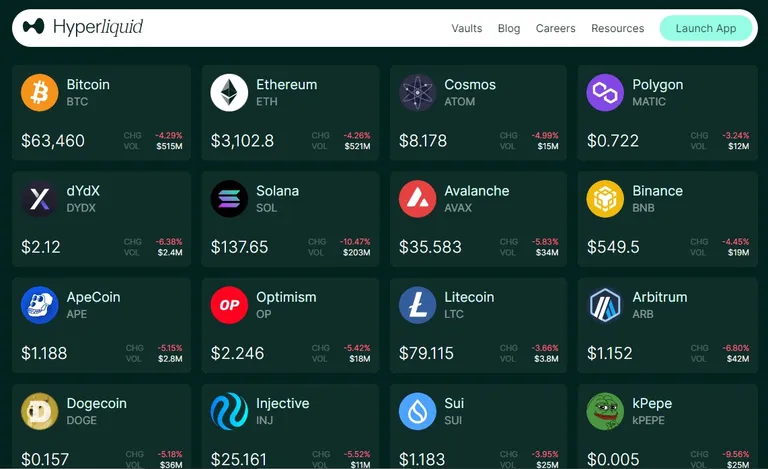Screen dimensions: 768x469
Task: Click the Sui water drop icon
Action: (417, 411)
